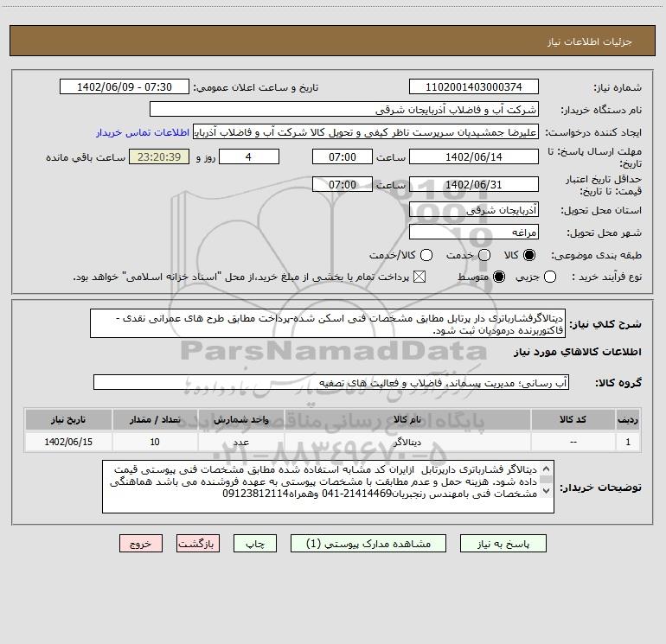Click the buyer notes text area
This screenshot has height=644, width=666.
coord(328,487)
